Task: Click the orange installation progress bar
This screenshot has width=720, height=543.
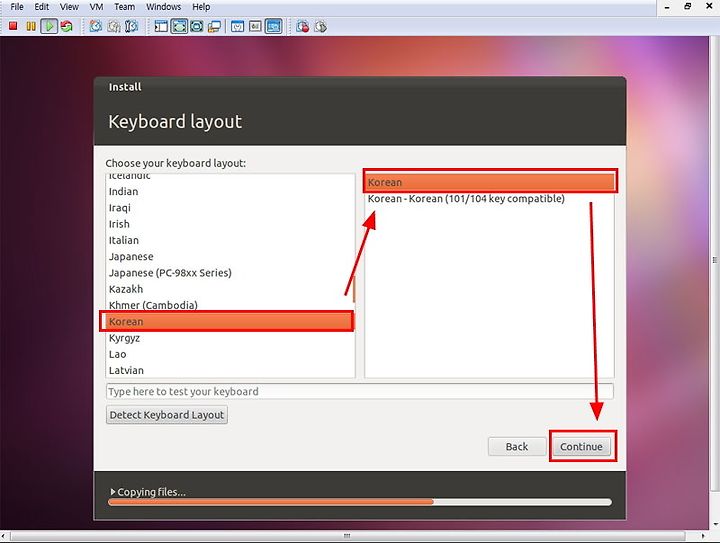Action: coord(360,502)
